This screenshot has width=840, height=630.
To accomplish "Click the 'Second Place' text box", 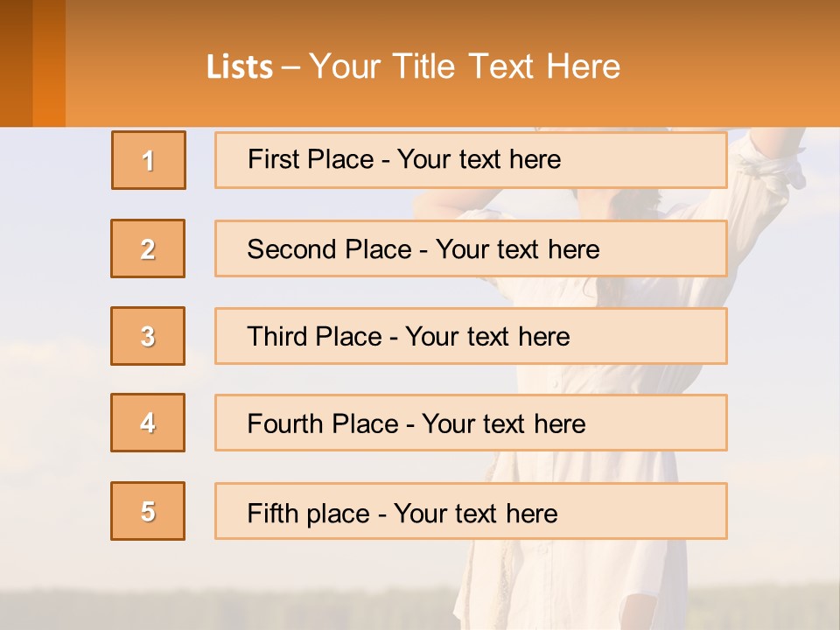I will (x=471, y=248).
